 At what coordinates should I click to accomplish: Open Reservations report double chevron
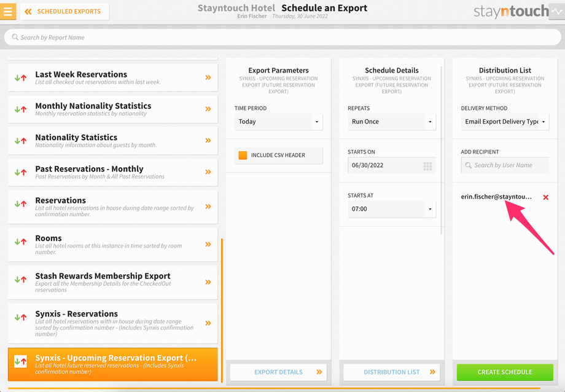208,206
